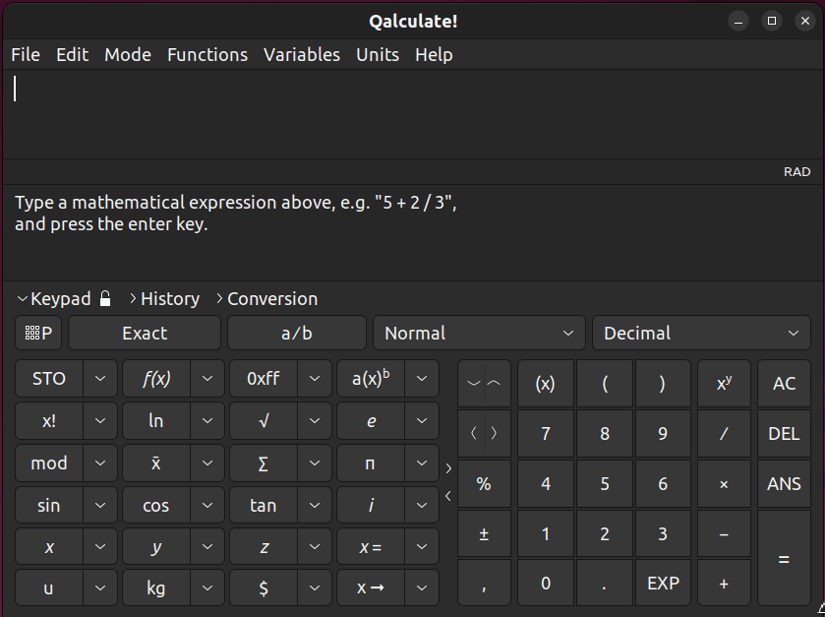This screenshot has width=825, height=617.
Task: Open the Decimal number base dropdown
Action: (701, 333)
